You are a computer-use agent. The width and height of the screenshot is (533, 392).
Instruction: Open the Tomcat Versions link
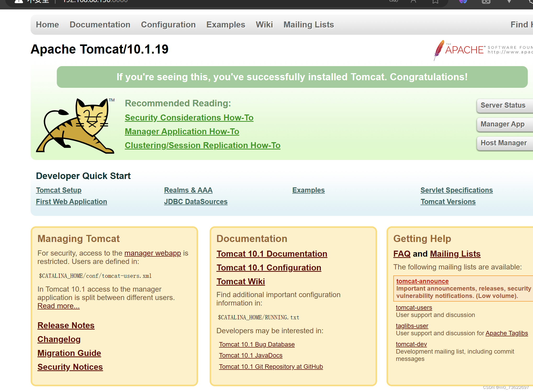click(x=448, y=201)
